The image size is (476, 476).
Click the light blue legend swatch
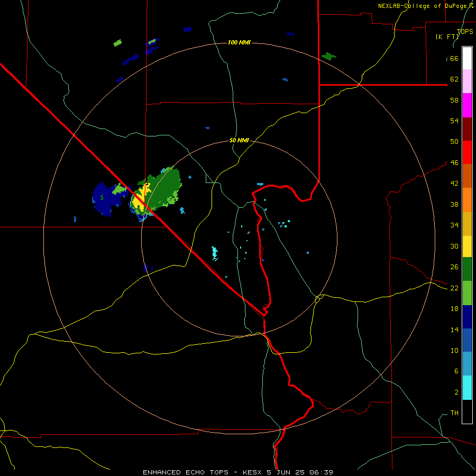coord(467,364)
